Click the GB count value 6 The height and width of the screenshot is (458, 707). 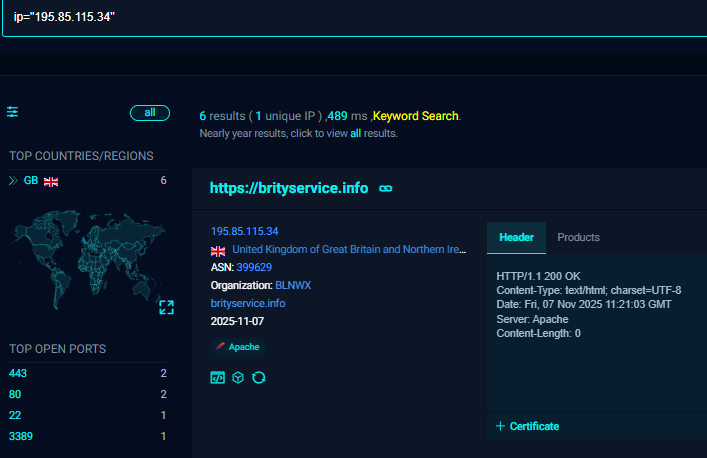tap(163, 181)
